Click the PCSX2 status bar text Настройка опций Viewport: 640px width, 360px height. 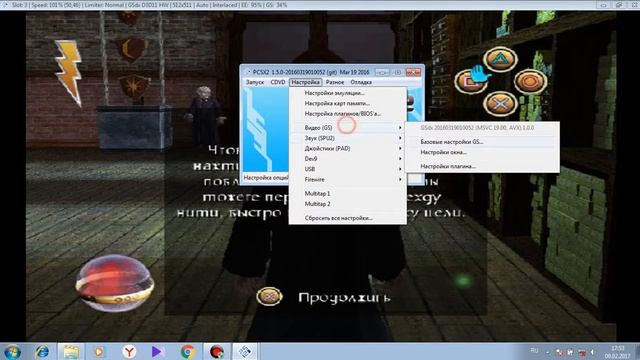coord(266,178)
